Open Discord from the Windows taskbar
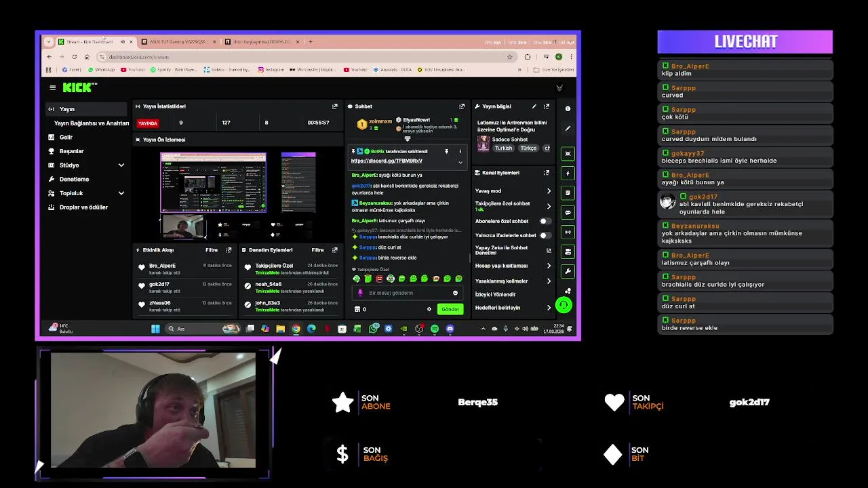This screenshot has height=488, width=868. point(450,329)
